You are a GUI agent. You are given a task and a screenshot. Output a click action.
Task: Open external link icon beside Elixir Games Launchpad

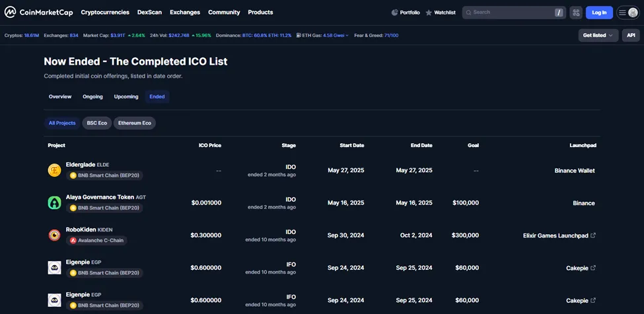592,235
